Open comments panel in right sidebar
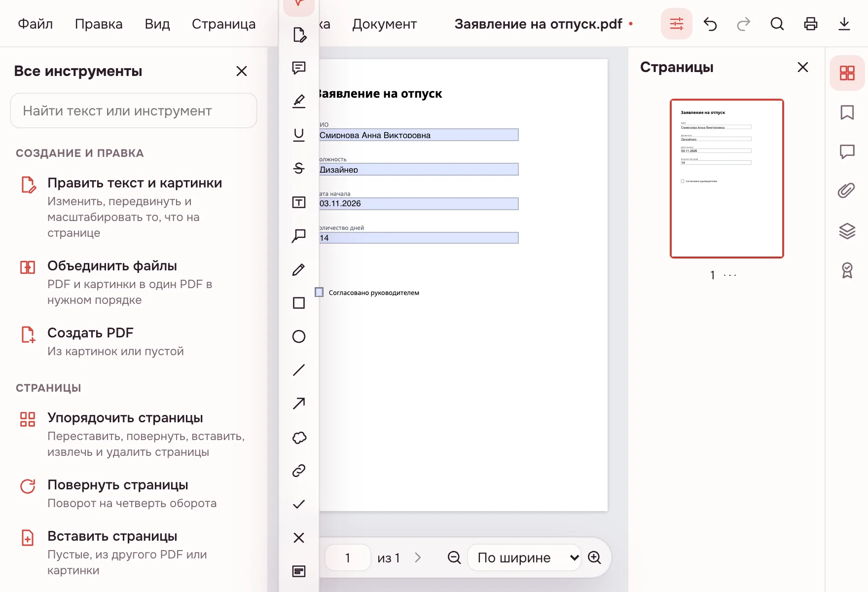This screenshot has height=592, width=868. click(847, 151)
